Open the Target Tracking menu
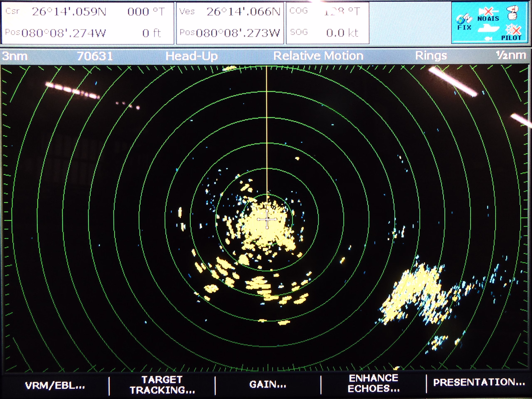The height and width of the screenshot is (399, 532). [x=162, y=385]
